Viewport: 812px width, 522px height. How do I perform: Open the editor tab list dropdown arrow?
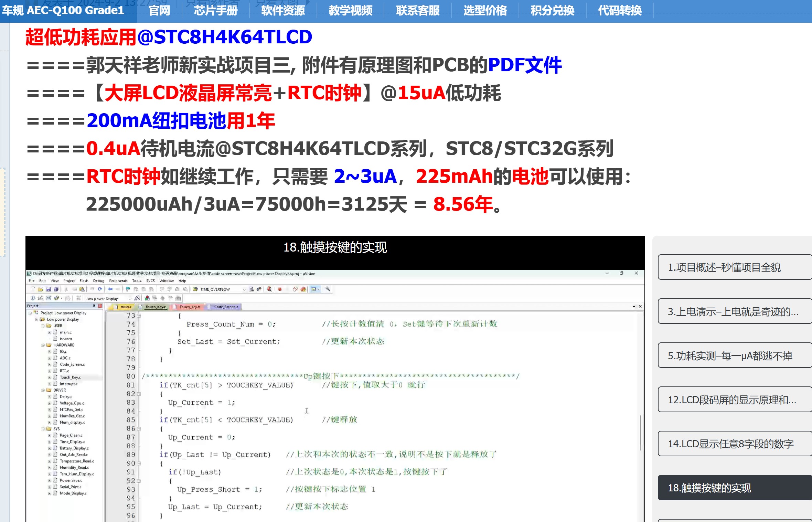(x=634, y=306)
